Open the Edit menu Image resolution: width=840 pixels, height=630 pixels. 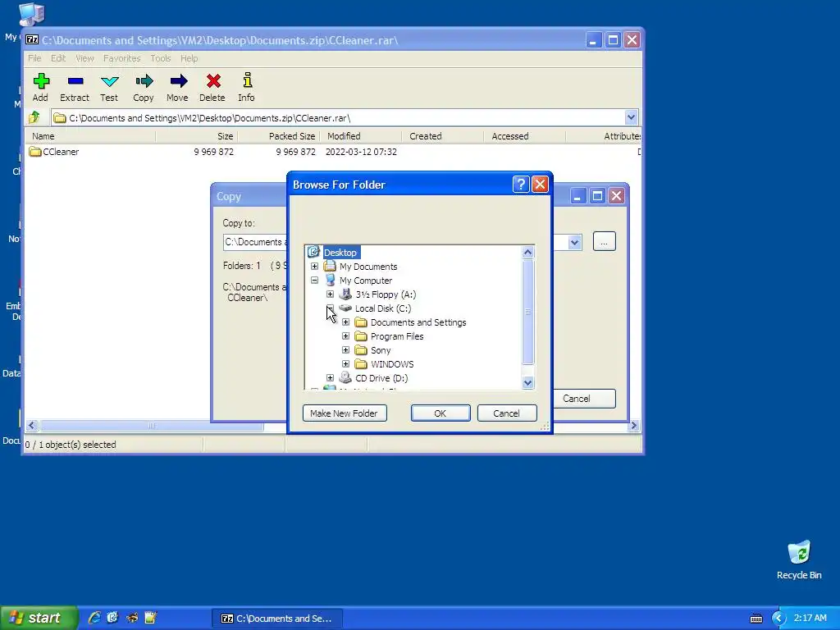coord(58,58)
